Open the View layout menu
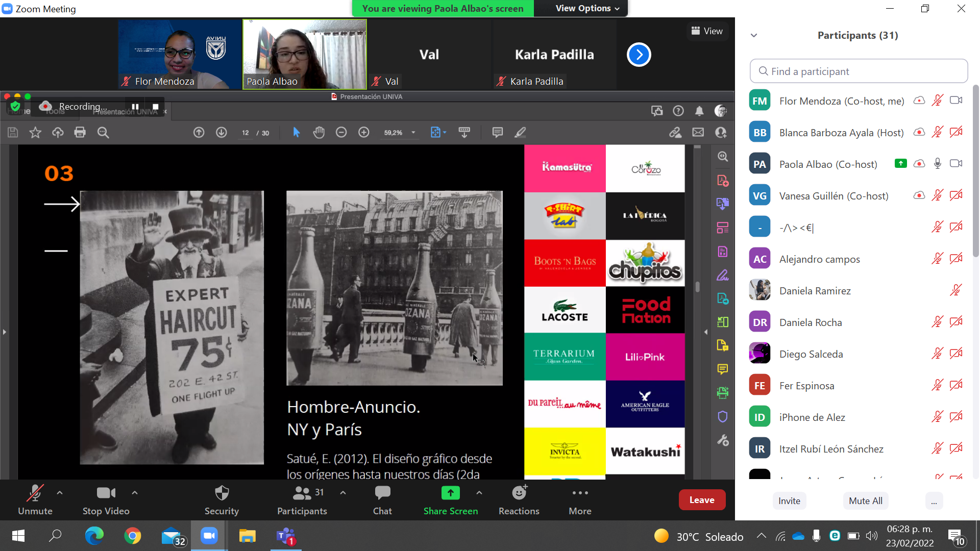 [707, 31]
